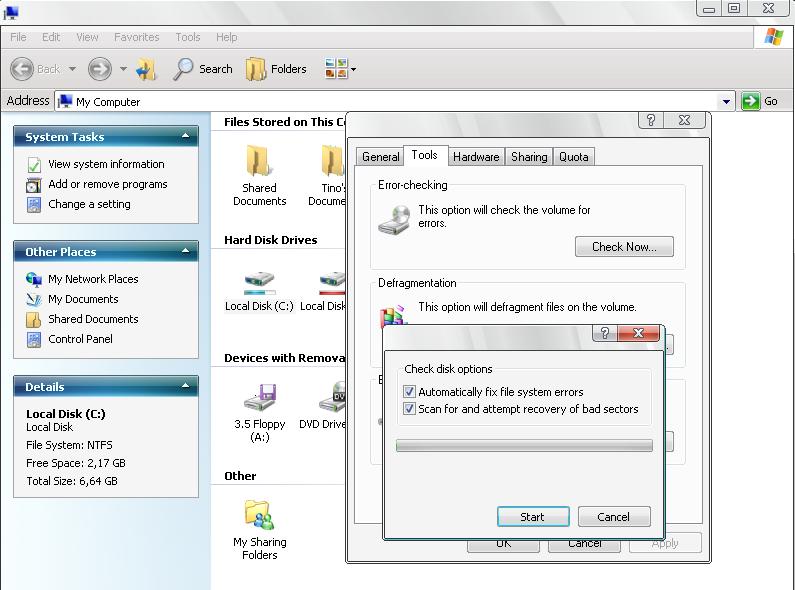Viewport: 795px width, 590px height.
Task: Collapse the System Tasks panel
Action: tap(186, 136)
